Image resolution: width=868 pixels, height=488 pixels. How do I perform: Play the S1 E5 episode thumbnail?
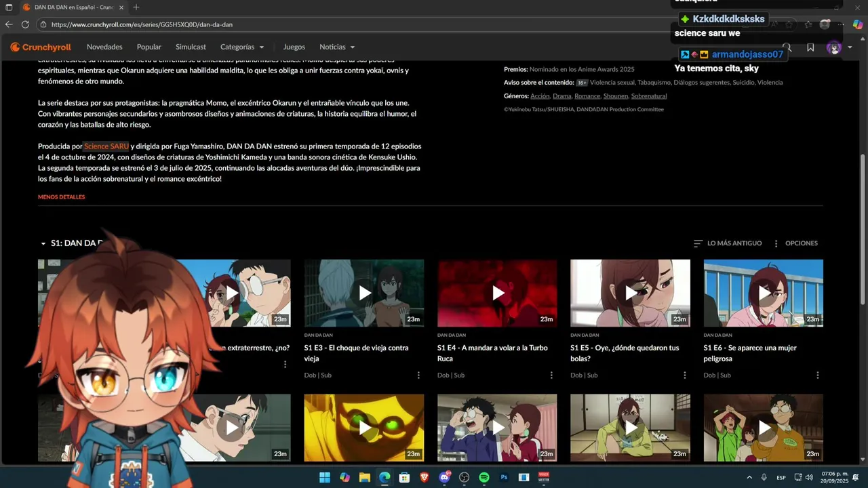click(x=631, y=293)
